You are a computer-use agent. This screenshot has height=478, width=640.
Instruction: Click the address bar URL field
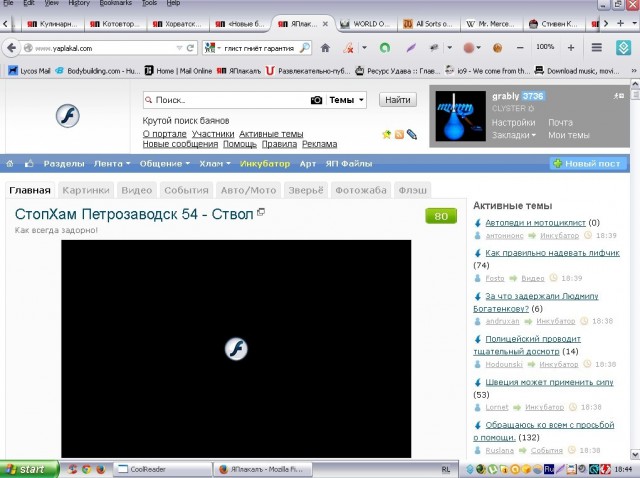click(x=104, y=48)
